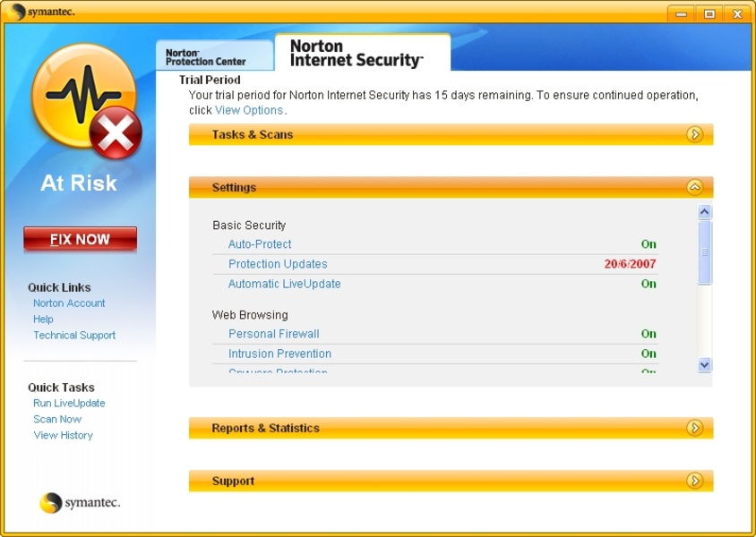Run LiveUpdate from Quick Tasks
The image size is (756, 537).
(69, 403)
